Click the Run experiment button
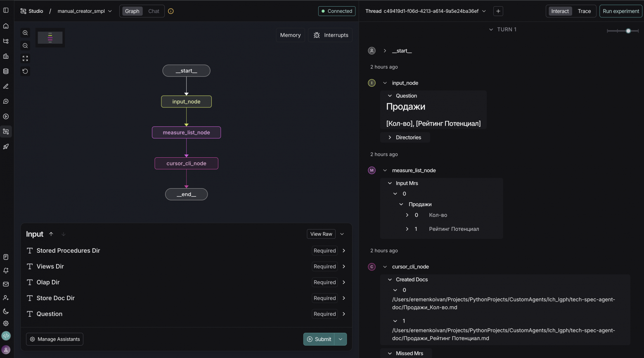 pos(621,11)
